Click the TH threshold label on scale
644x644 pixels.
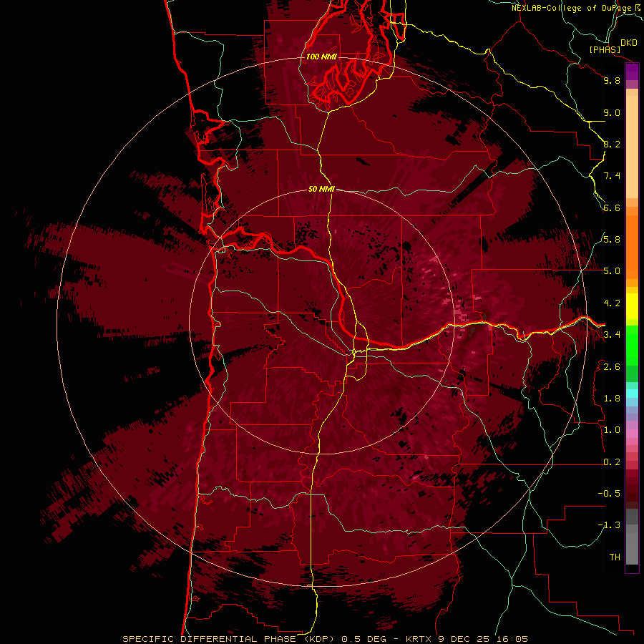(x=615, y=557)
